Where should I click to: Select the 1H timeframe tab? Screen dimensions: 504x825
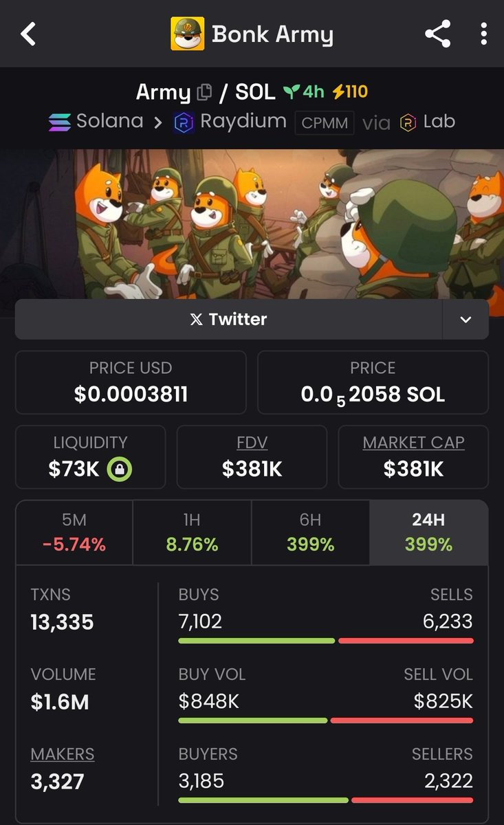point(193,533)
